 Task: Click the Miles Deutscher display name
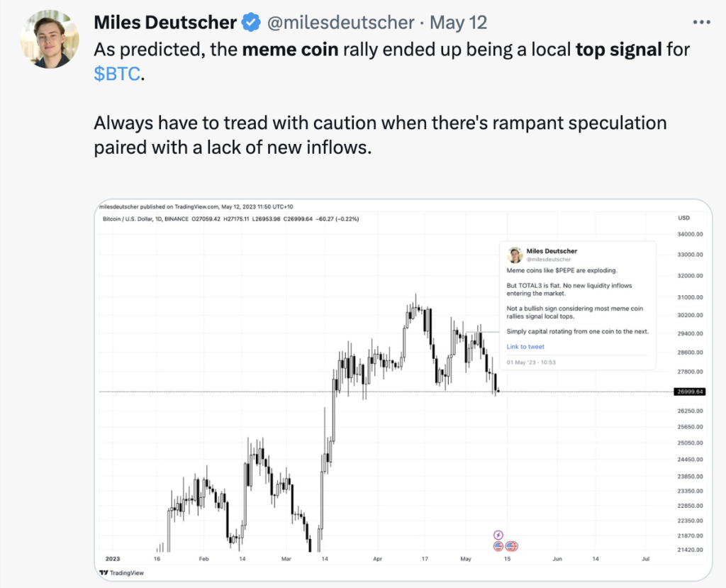(x=165, y=22)
